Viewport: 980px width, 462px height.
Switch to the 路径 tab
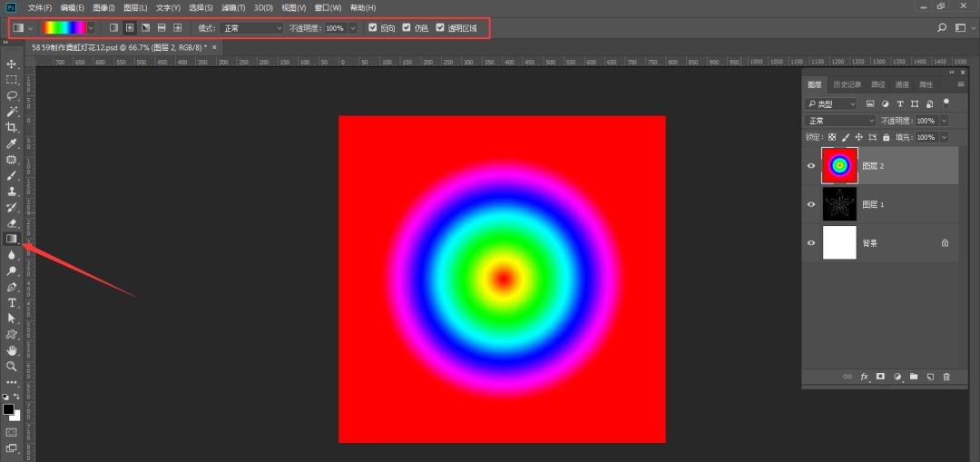tap(878, 84)
